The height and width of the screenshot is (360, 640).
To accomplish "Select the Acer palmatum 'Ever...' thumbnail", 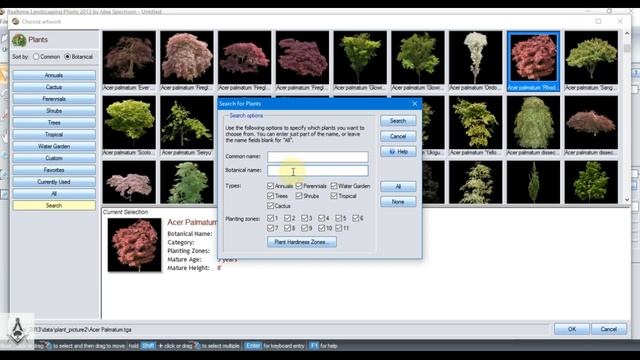I will 129,58.
